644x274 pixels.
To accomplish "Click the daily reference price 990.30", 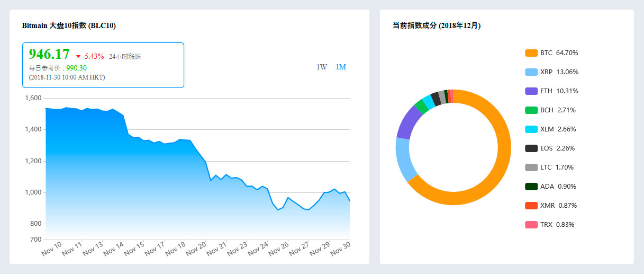I will click(x=77, y=68).
